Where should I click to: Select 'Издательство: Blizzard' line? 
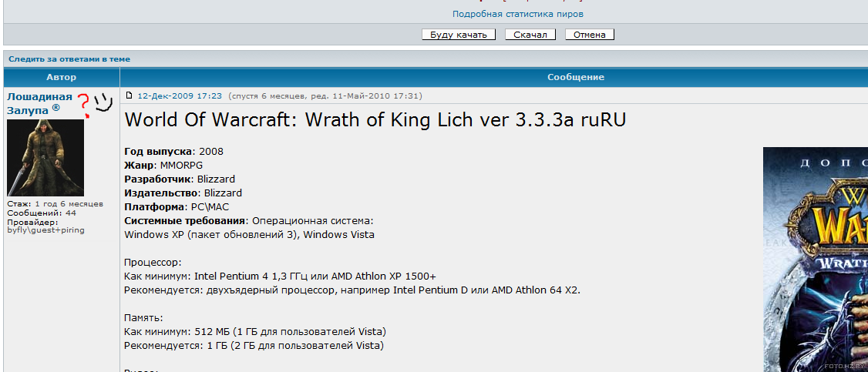pos(183,193)
